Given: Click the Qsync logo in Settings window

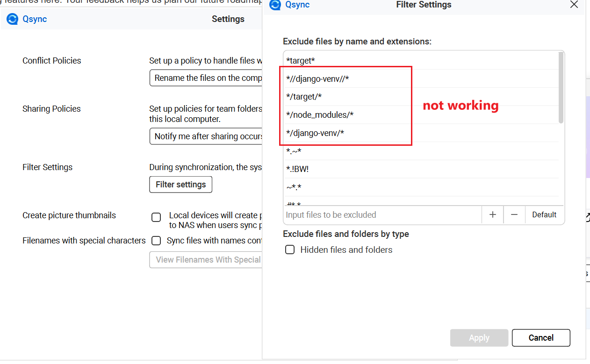Looking at the screenshot, I should pos(12,19).
